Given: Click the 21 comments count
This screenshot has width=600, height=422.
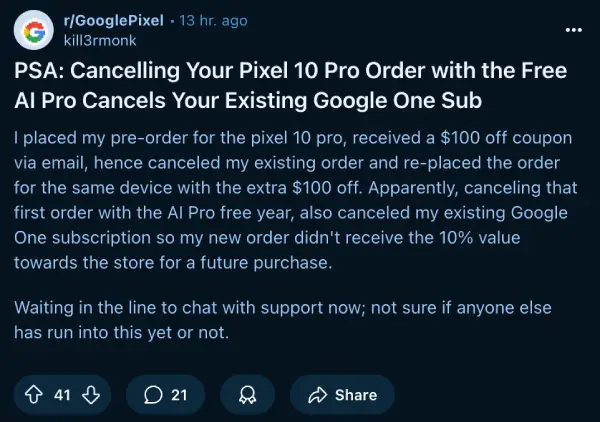Looking at the screenshot, I should (179, 395).
